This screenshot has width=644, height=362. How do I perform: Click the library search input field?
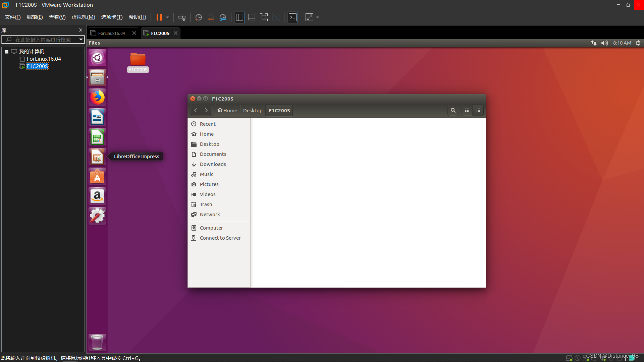point(43,40)
